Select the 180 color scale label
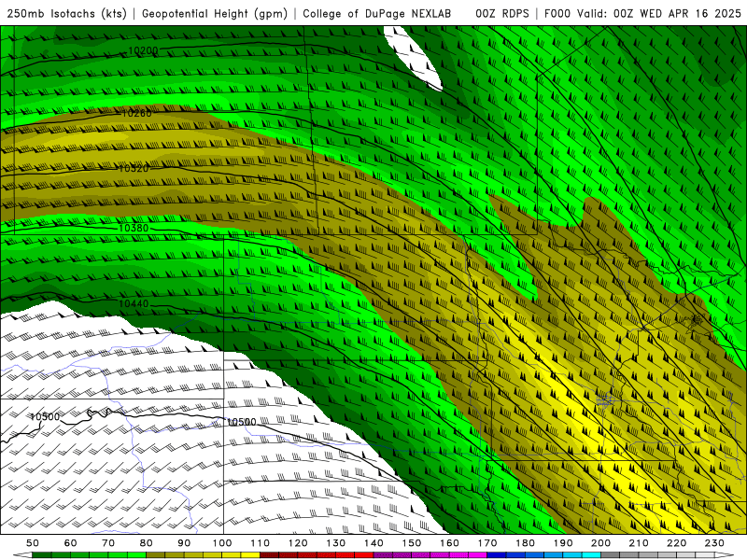This screenshot has width=747, height=560. pos(525,543)
